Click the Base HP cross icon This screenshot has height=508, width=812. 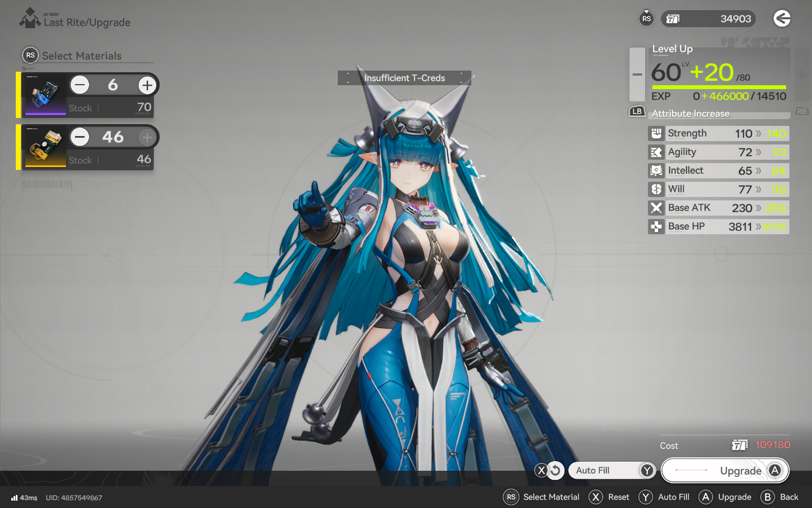656,226
